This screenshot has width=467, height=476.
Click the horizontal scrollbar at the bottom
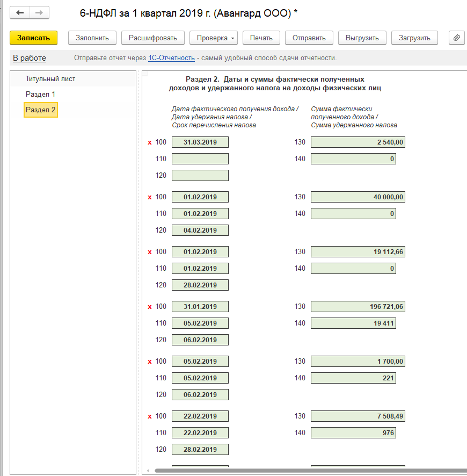[x=309, y=471]
